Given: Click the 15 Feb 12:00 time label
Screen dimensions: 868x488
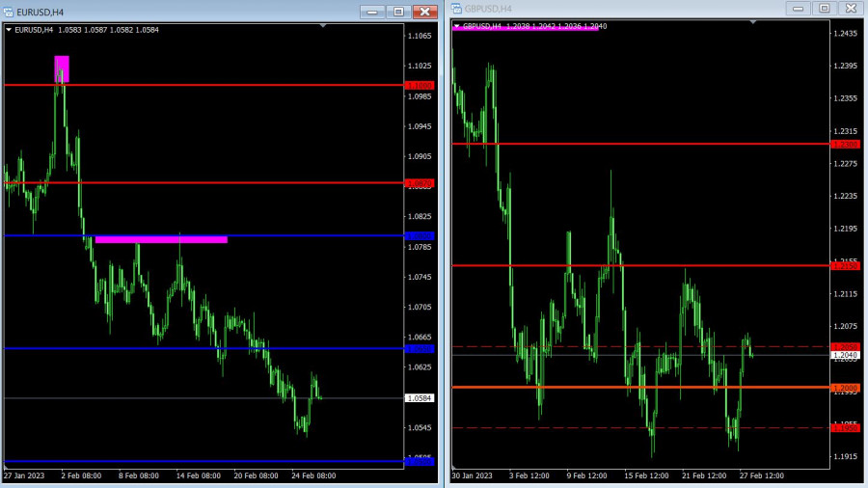Looking at the screenshot, I should [x=644, y=475].
